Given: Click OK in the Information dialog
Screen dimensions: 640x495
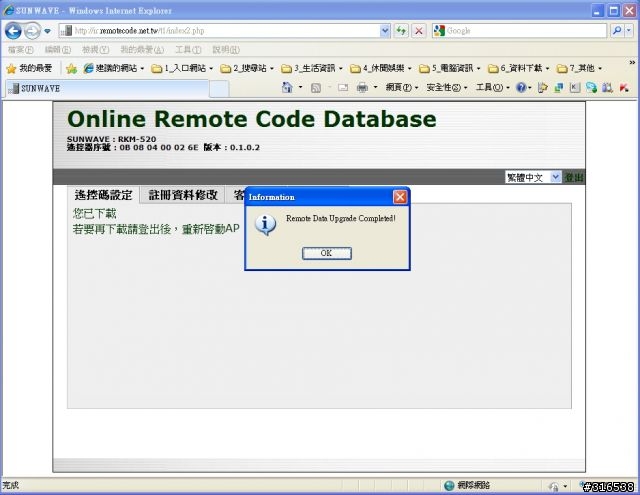Looking at the screenshot, I should [x=327, y=253].
